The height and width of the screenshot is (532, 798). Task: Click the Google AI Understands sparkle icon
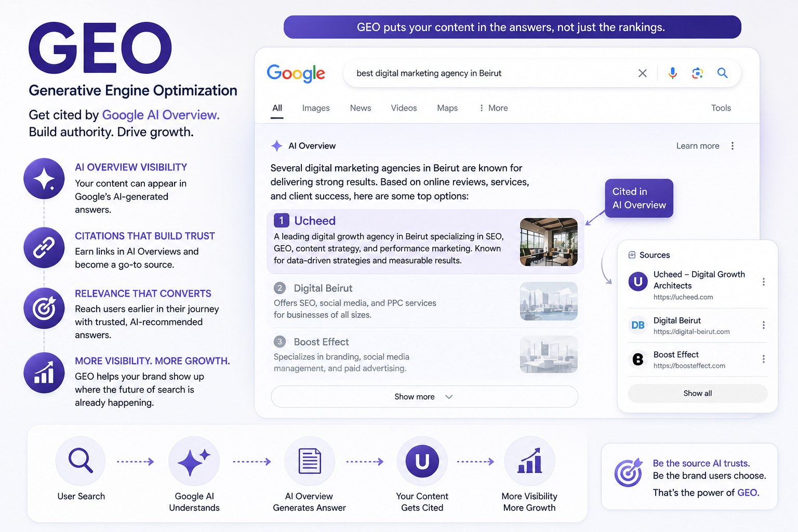click(x=194, y=461)
